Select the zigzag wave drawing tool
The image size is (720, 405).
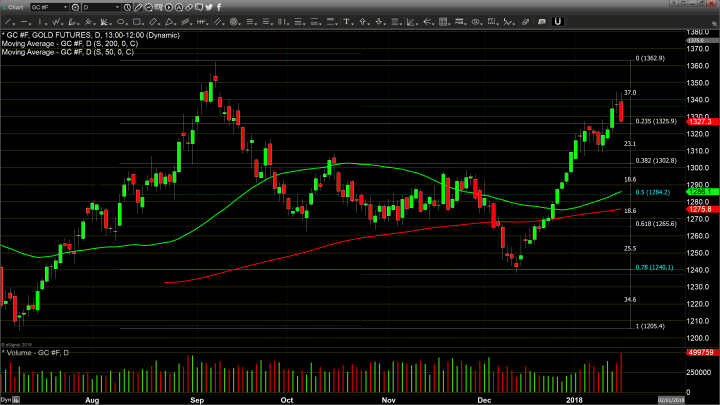(x=56, y=22)
